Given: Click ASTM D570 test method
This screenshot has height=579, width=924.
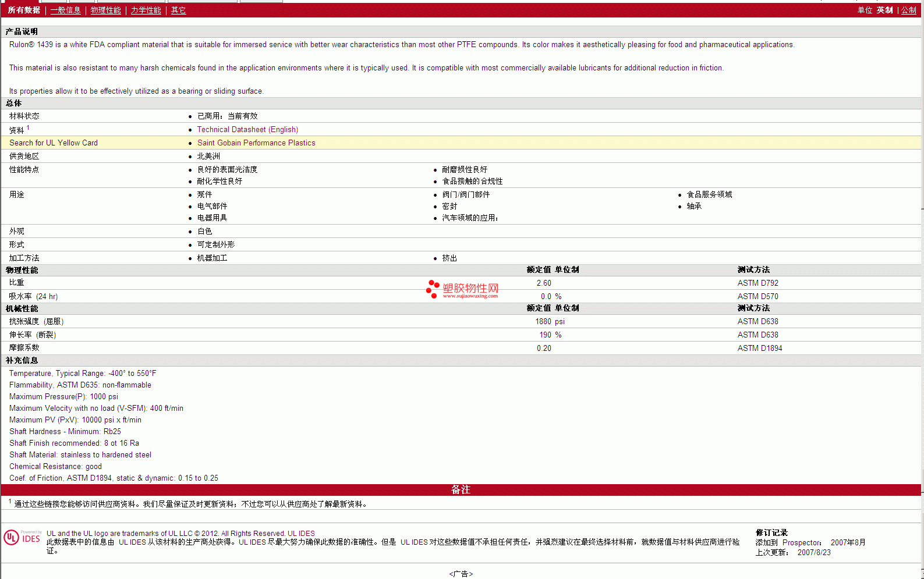Looking at the screenshot, I should pos(757,296).
